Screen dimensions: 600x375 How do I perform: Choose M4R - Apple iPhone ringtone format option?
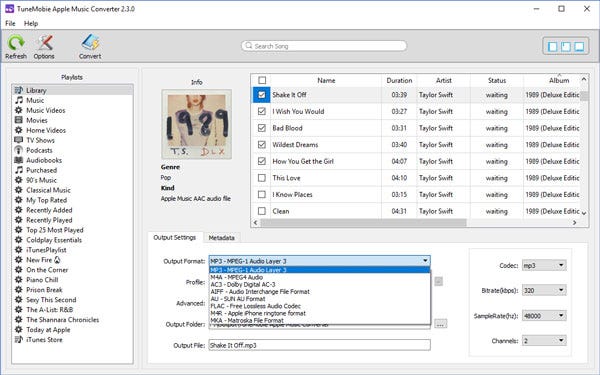tap(320, 313)
